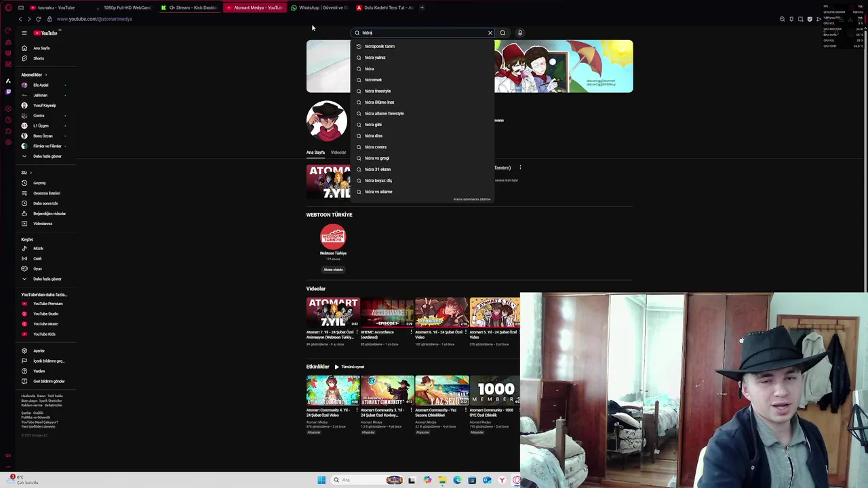The height and width of the screenshot is (488, 868).
Task: Subscribe to Webtoon Türkiye
Action: tap(333, 270)
